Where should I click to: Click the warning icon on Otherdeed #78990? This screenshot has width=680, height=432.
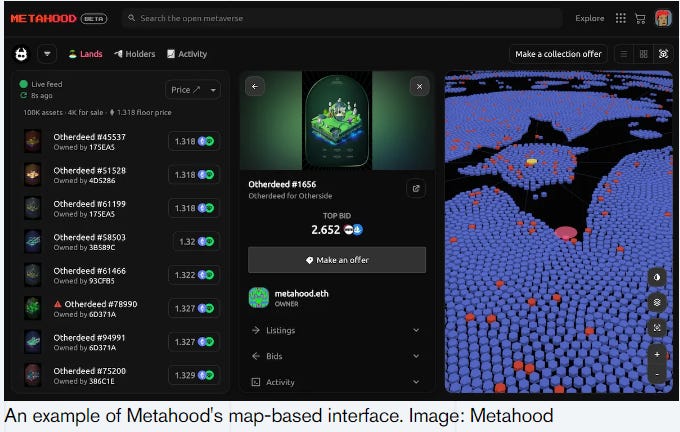point(58,304)
